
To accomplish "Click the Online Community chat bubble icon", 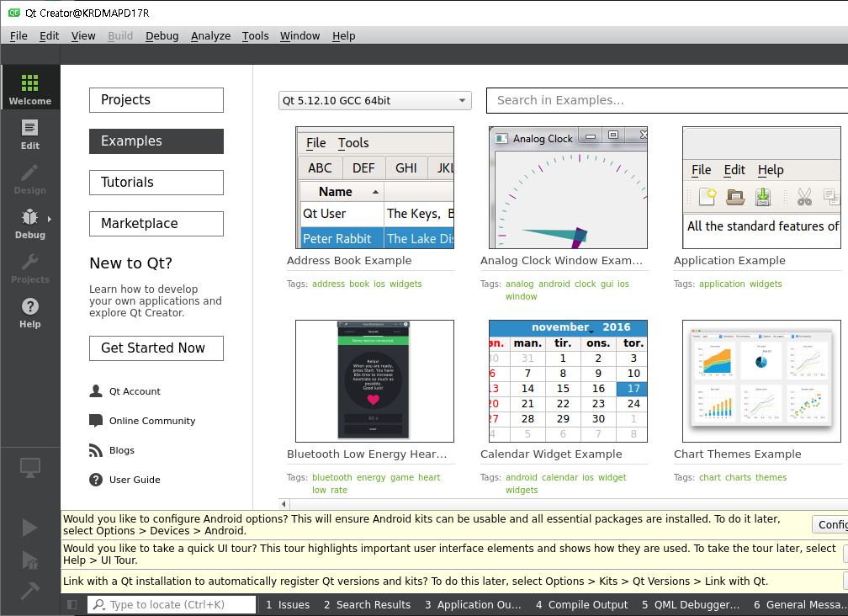I will 96,421.
